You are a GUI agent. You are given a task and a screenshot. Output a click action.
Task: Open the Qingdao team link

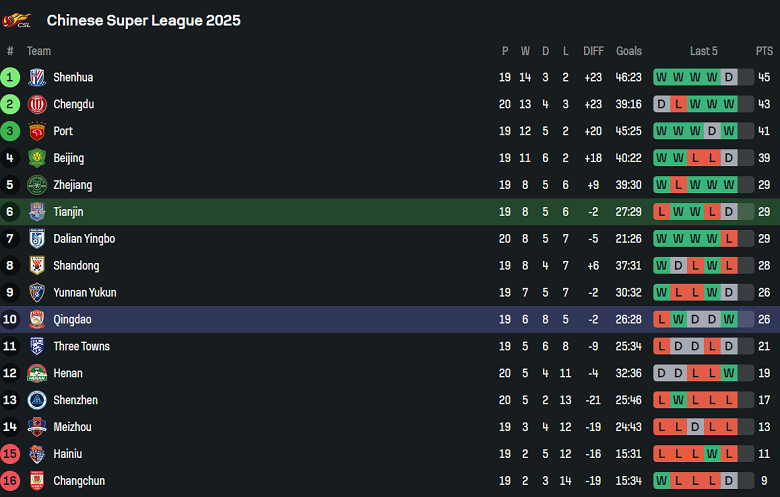72,320
